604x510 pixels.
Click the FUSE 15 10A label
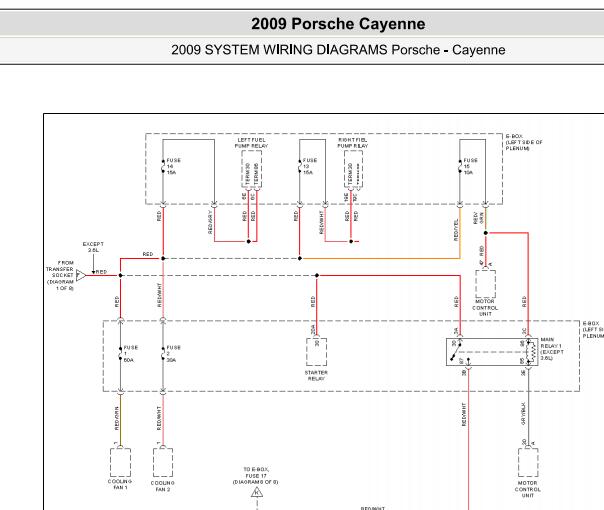pos(470,166)
